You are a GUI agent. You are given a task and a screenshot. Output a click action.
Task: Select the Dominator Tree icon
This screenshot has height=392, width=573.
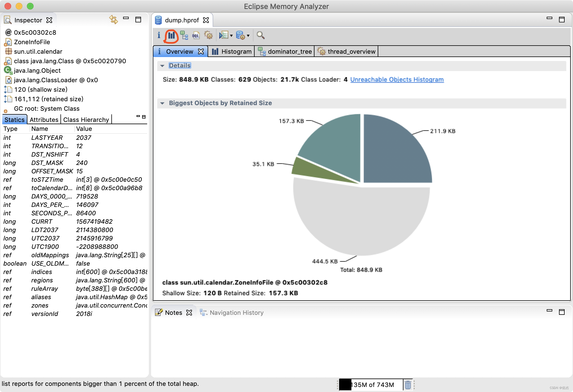click(183, 35)
